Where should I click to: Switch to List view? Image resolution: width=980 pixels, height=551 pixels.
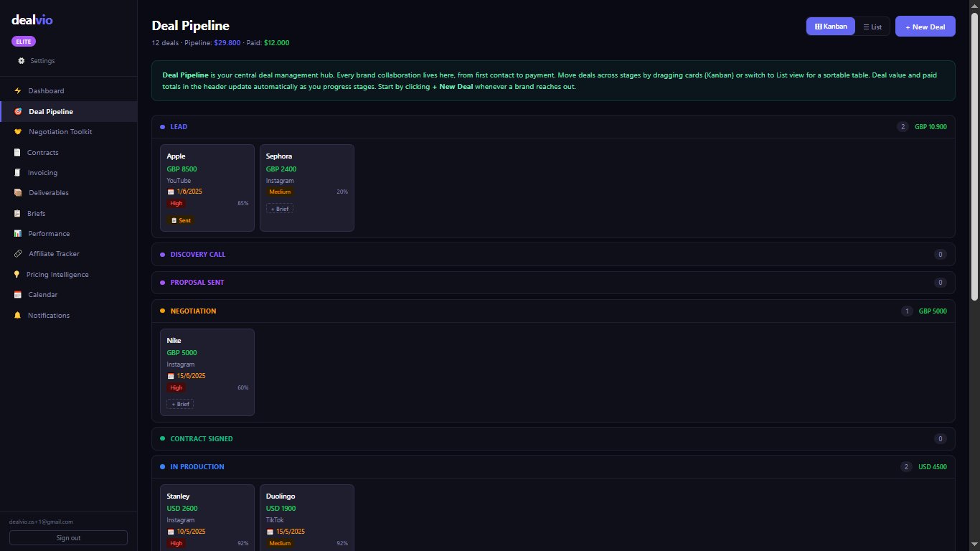point(872,27)
